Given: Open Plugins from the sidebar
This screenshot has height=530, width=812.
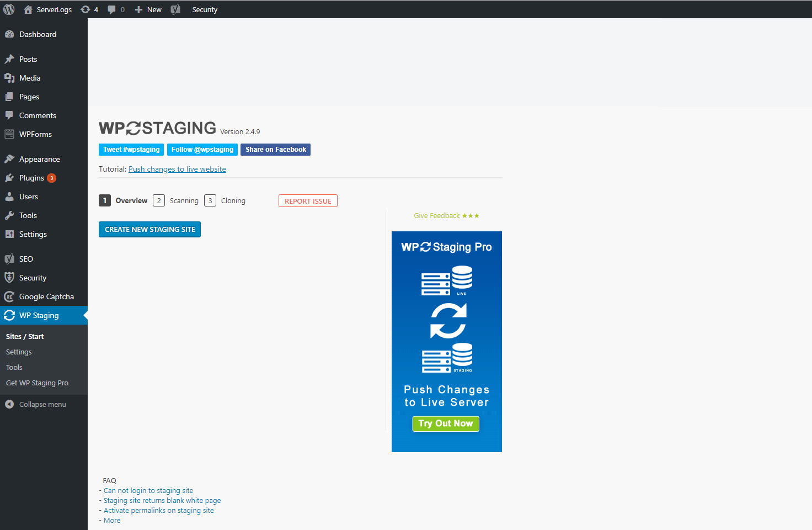Looking at the screenshot, I should point(31,178).
